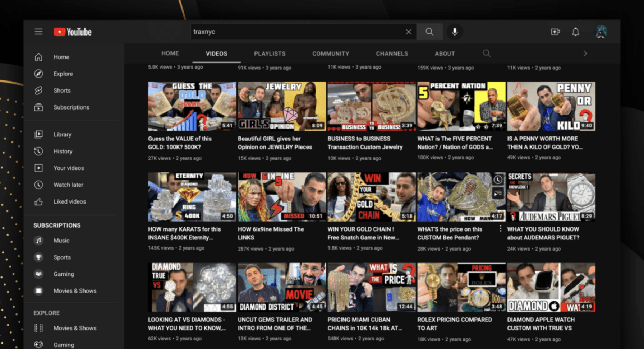Click the Watch later clock icon
The image size is (644, 349).
pyautogui.click(x=38, y=185)
